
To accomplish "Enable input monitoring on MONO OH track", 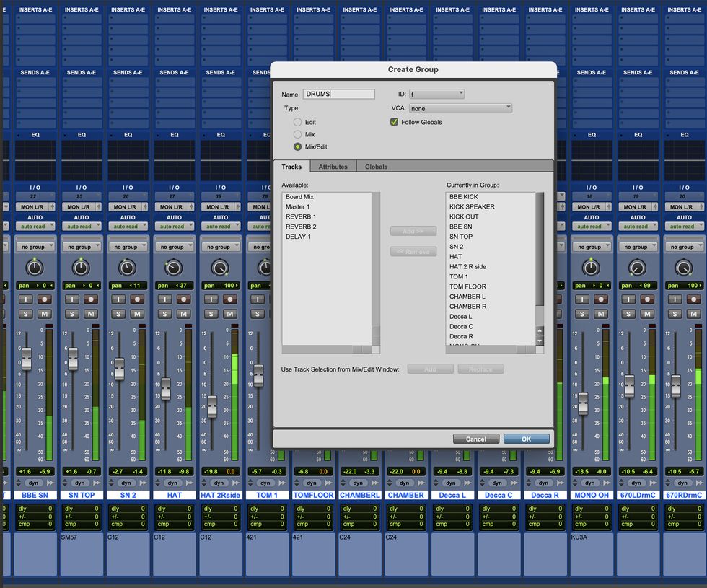I will [582, 299].
